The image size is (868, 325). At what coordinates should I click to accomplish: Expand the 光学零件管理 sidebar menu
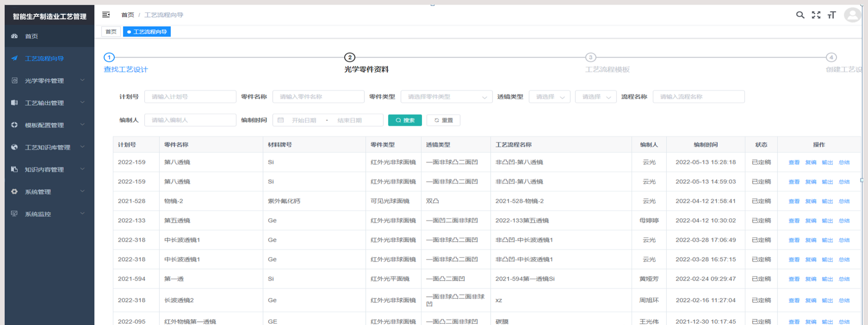tap(49, 81)
